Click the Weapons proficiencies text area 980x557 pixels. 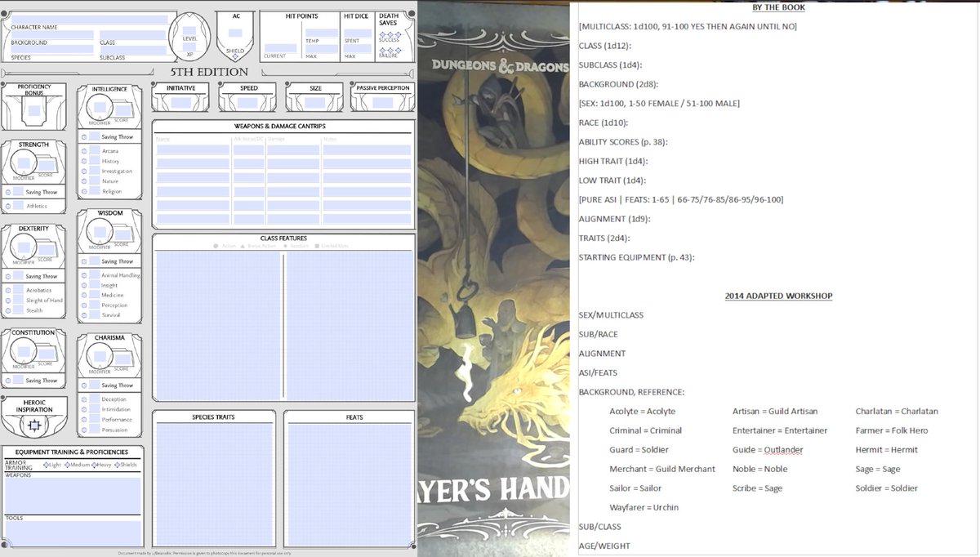point(72,495)
